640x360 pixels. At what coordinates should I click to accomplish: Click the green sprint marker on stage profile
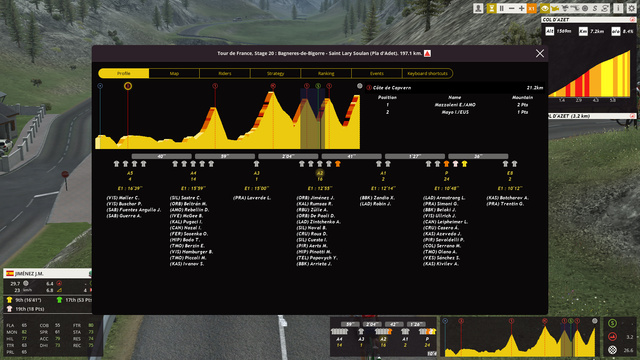click(x=318, y=86)
